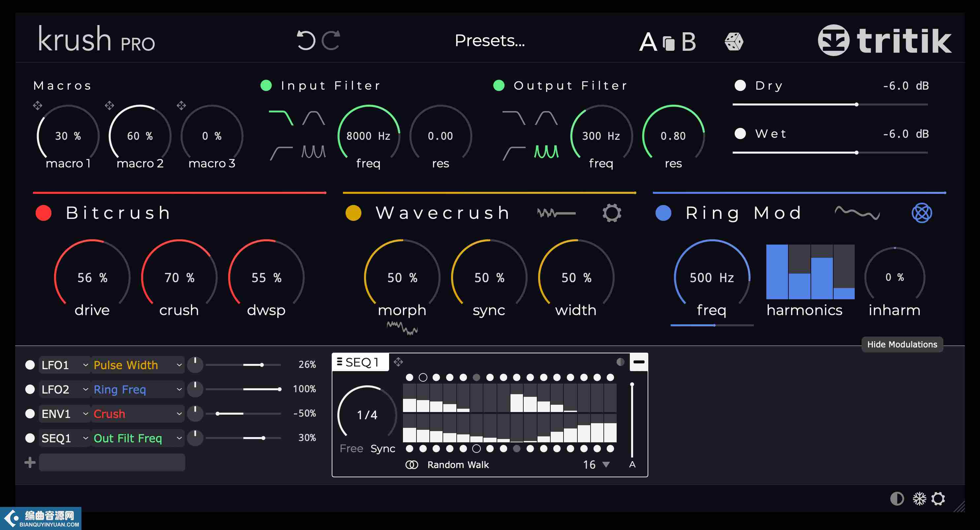Screen dimensions: 980x530
Task: Select the Output Filter comb shape icon
Action: pyautogui.click(x=546, y=152)
